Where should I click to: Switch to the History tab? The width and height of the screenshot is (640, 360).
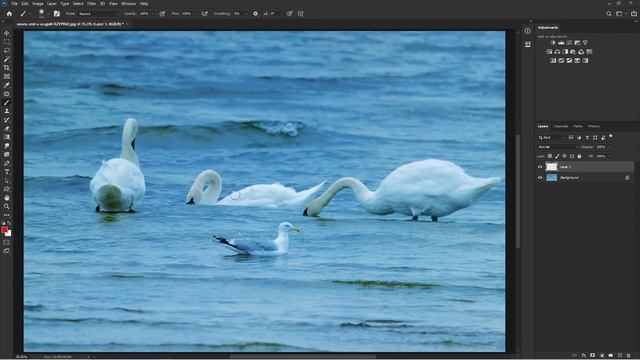pyautogui.click(x=594, y=127)
